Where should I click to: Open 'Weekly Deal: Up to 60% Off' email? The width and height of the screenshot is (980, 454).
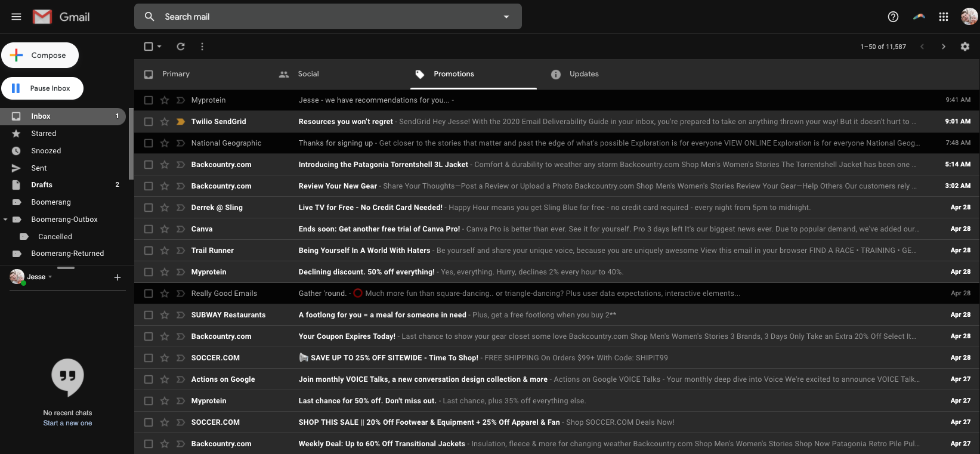click(557, 444)
